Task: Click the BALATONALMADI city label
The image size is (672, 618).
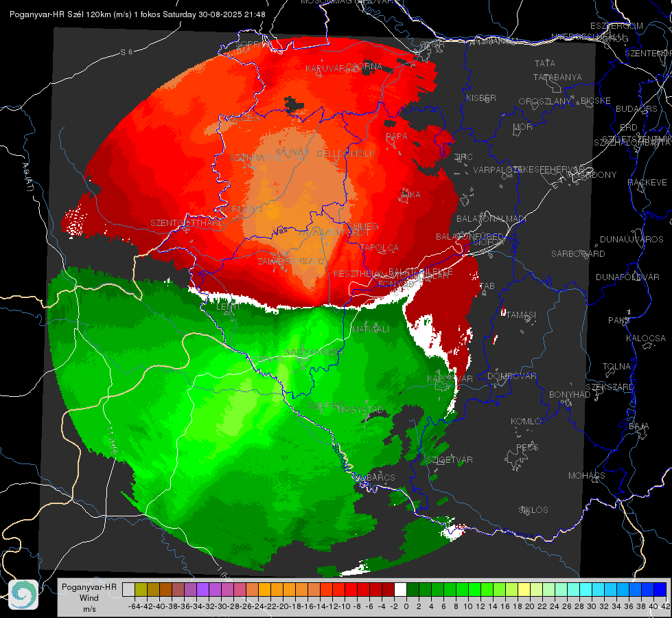Action: coord(491,219)
